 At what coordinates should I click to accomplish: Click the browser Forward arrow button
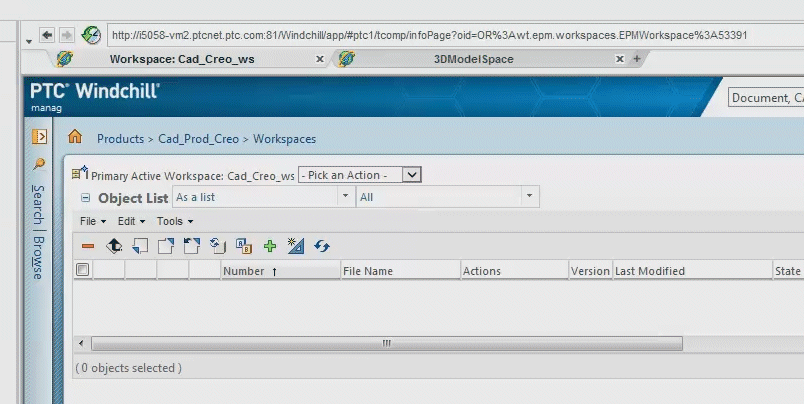coord(66,35)
